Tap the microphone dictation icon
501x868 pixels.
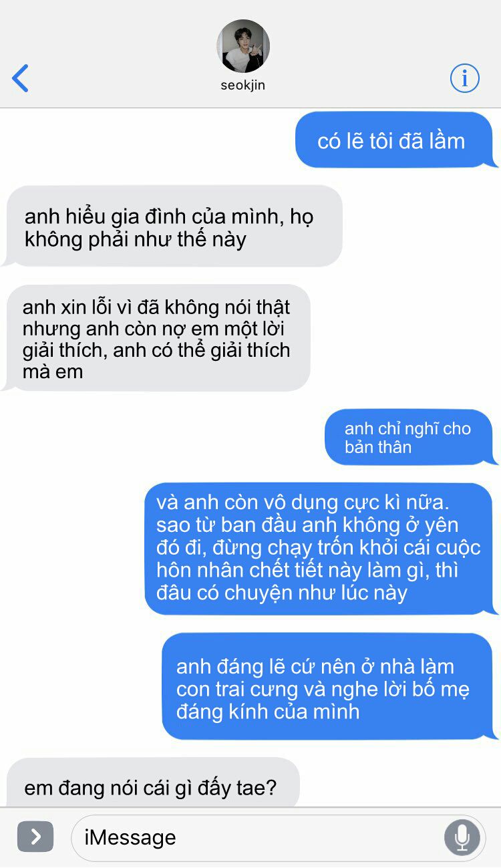[x=462, y=837]
